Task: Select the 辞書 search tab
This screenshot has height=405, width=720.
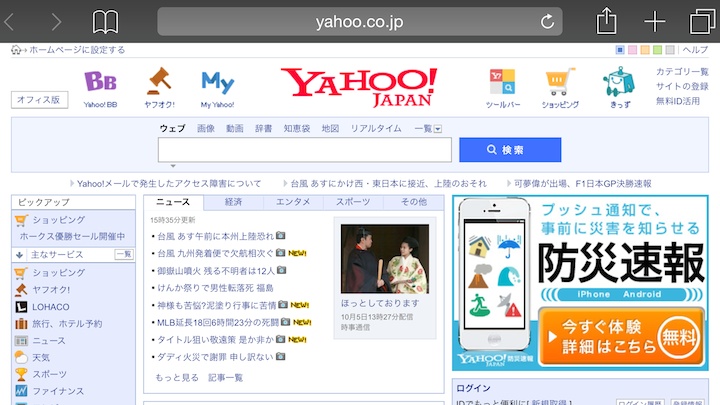Action: [264, 129]
